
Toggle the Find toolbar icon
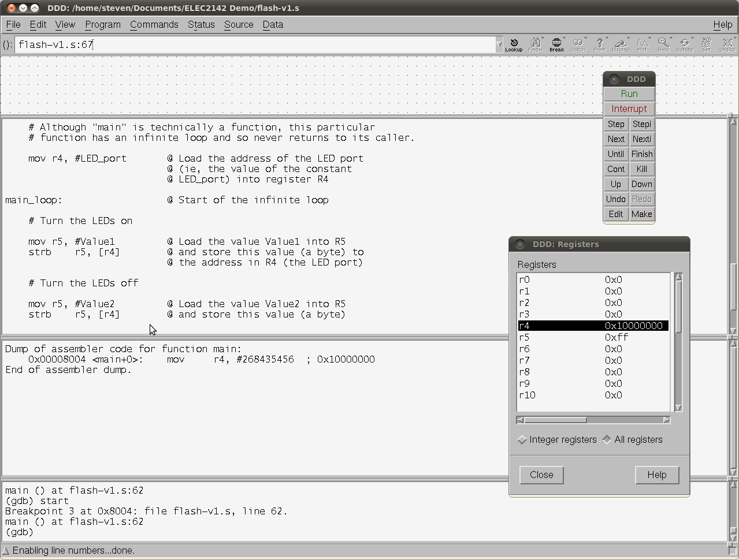pyautogui.click(x=535, y=43)
